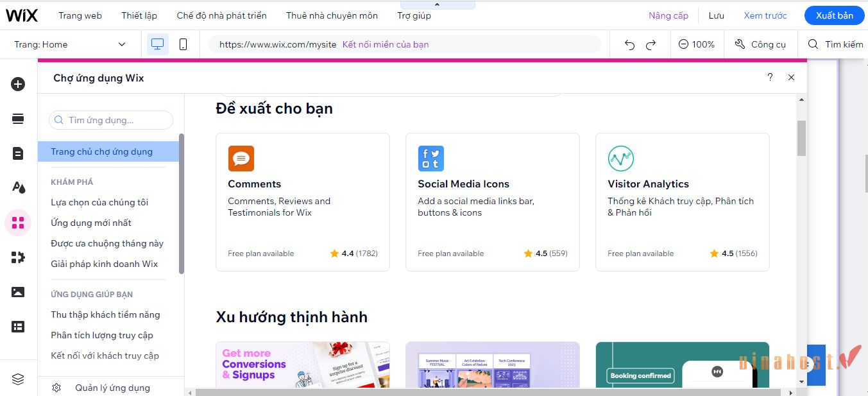Switch to desktop view icon
This screenshot has width=868, height=396.
point(157,44)
